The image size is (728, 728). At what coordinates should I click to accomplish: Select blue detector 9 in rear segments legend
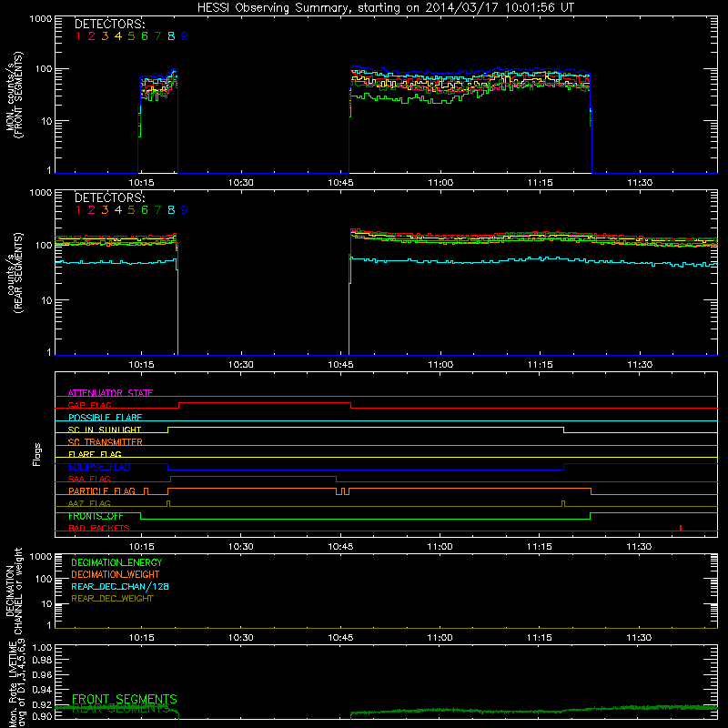(185, 210)
